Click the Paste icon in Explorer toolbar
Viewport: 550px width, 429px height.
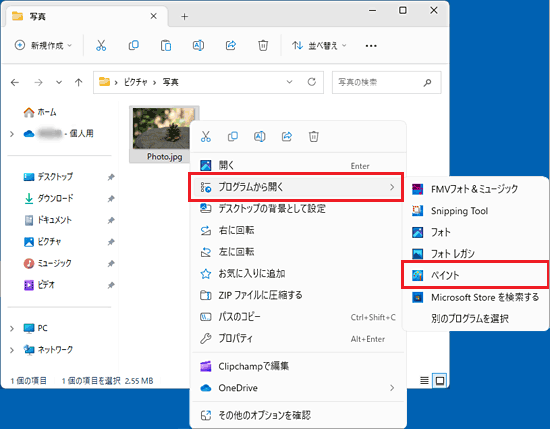pyautogui.click(x=166, y=46)
